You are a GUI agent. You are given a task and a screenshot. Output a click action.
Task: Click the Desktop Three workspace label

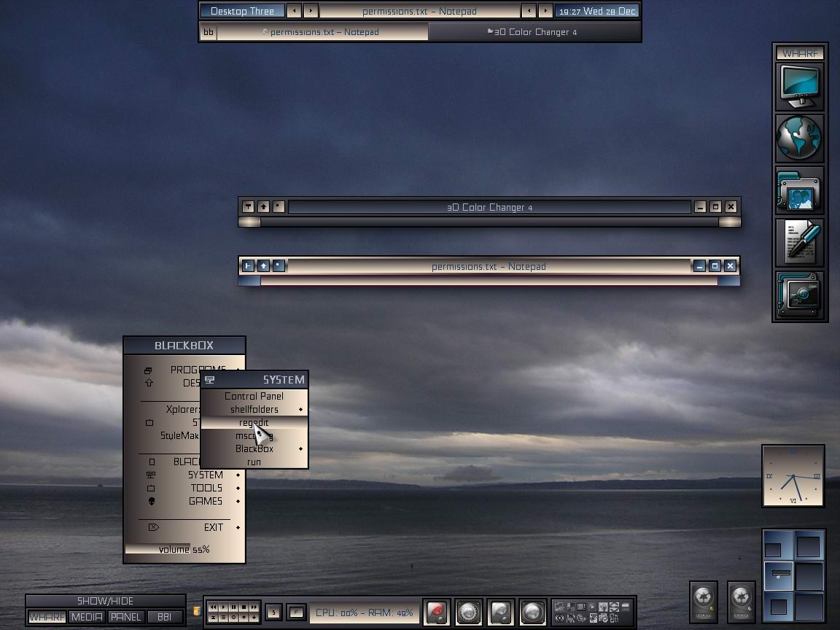pos(242,11)
